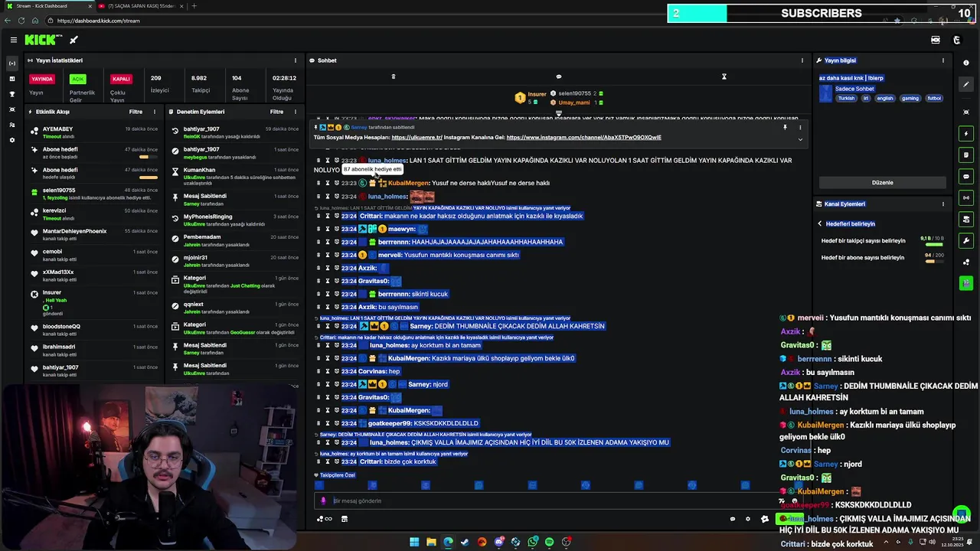Click the store icon below message box

(x=345, y=519)
